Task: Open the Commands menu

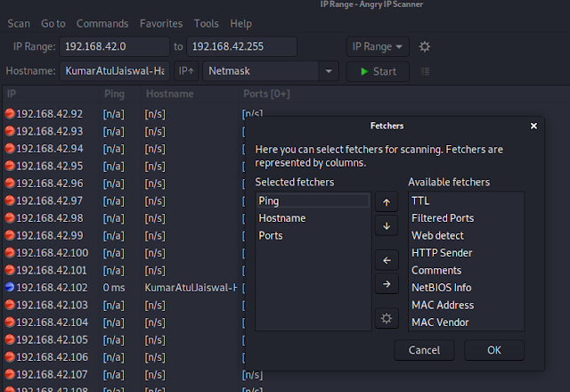Action: [102, 24]
